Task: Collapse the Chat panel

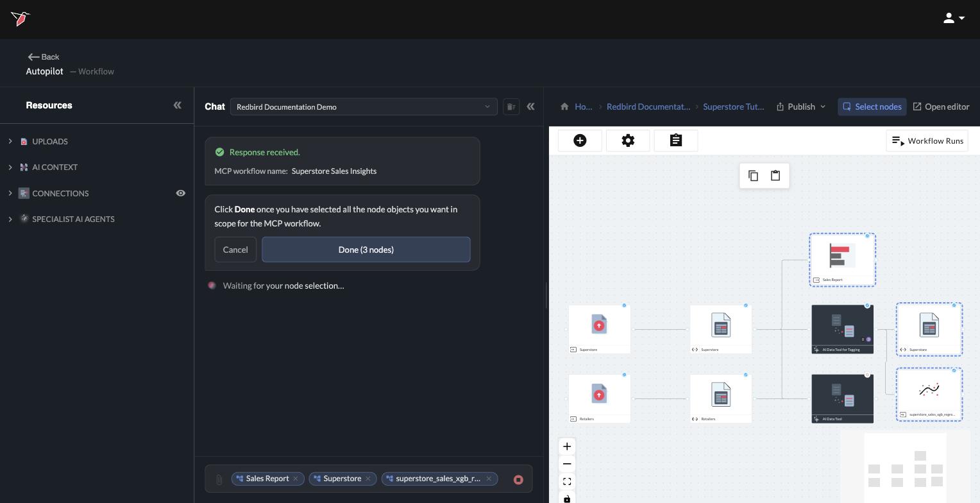Action: click(530, 107)
